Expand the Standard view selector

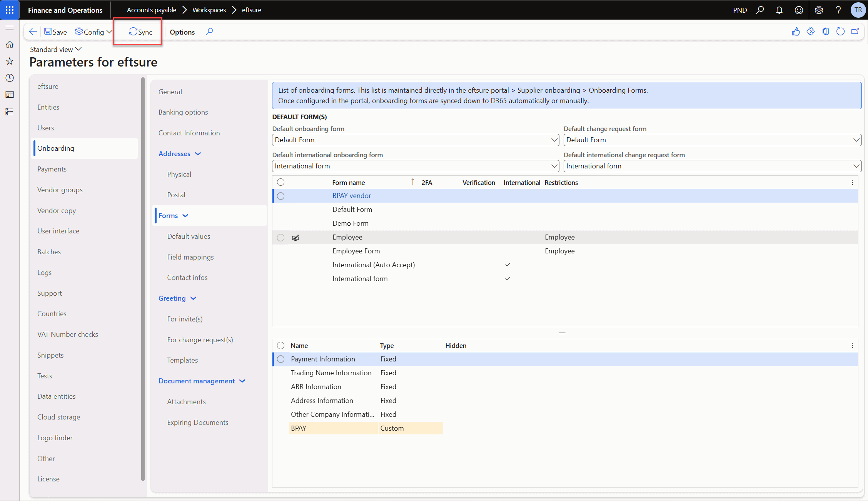(56, 49)
